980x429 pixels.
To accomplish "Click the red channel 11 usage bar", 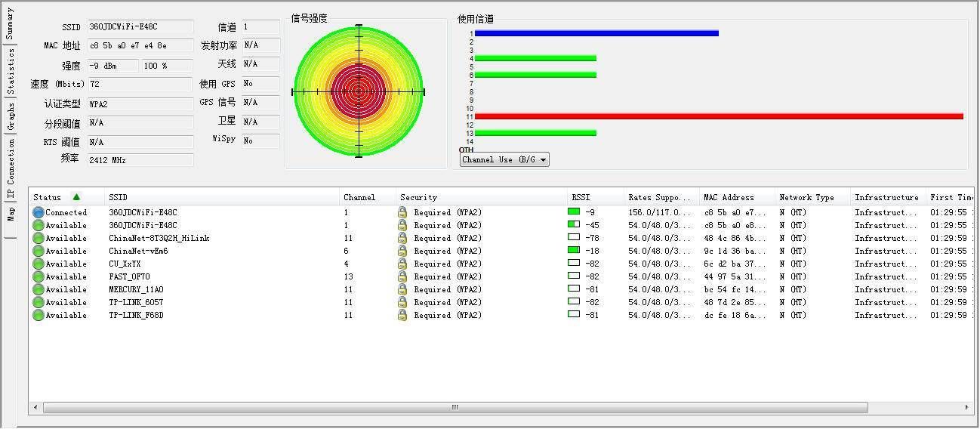I will [718, 116].
